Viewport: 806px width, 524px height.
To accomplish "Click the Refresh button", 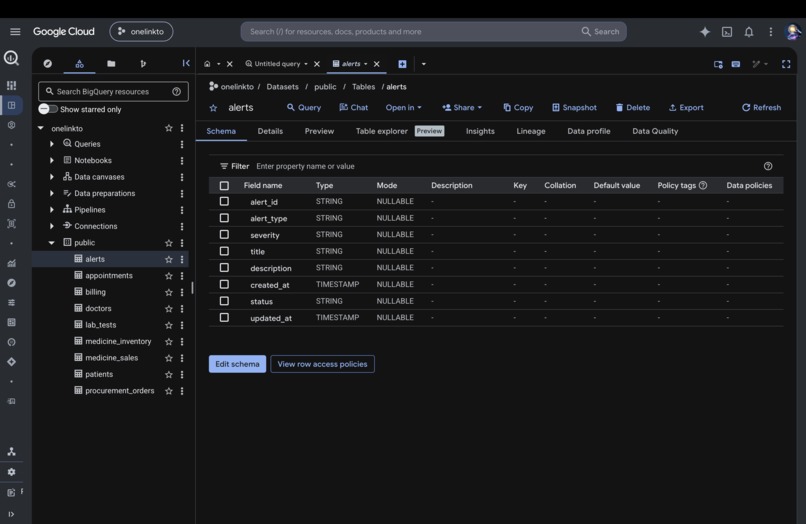I will click(x=761, y=107).
